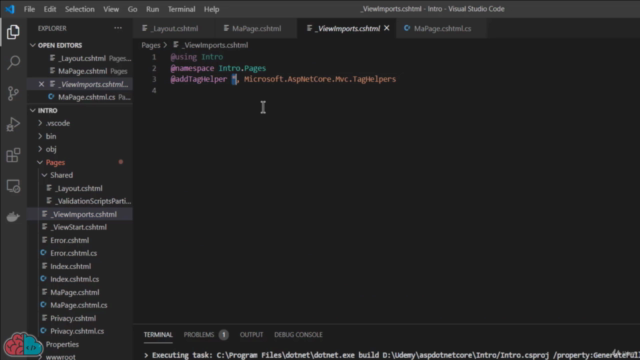Open the Selection menu
Screen dimensions: 640x360
point(80,9)
